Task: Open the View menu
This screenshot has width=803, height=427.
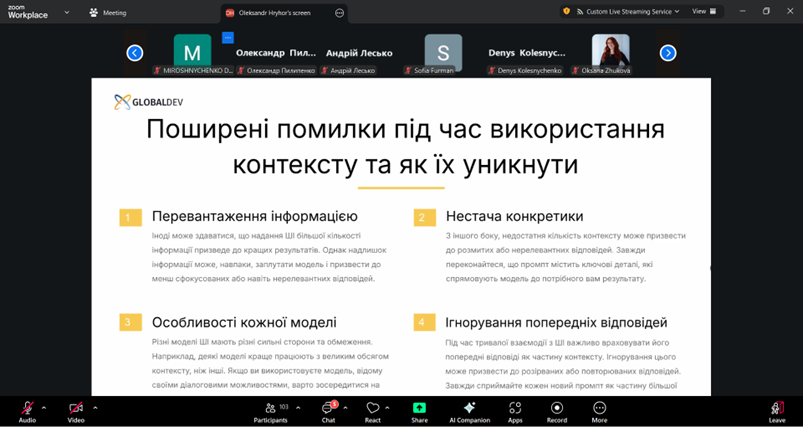Action: click(703, 11)
